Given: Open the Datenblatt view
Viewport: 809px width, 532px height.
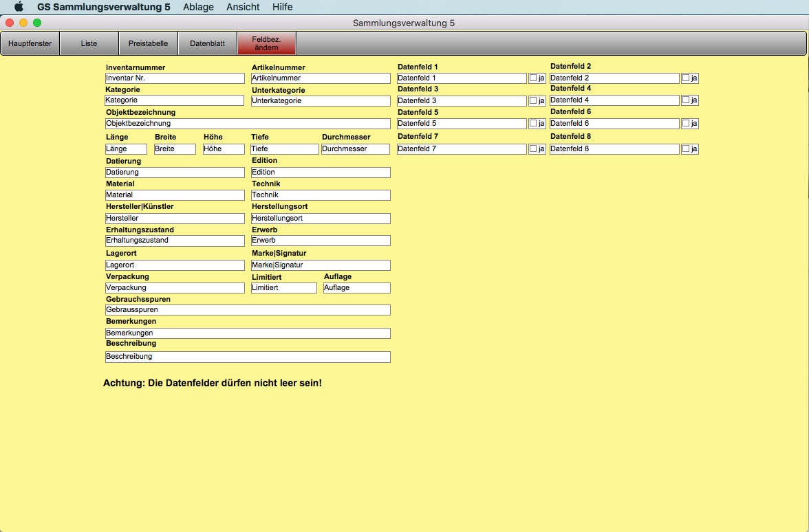Looking at the screenshot, I should click(207, 43).
